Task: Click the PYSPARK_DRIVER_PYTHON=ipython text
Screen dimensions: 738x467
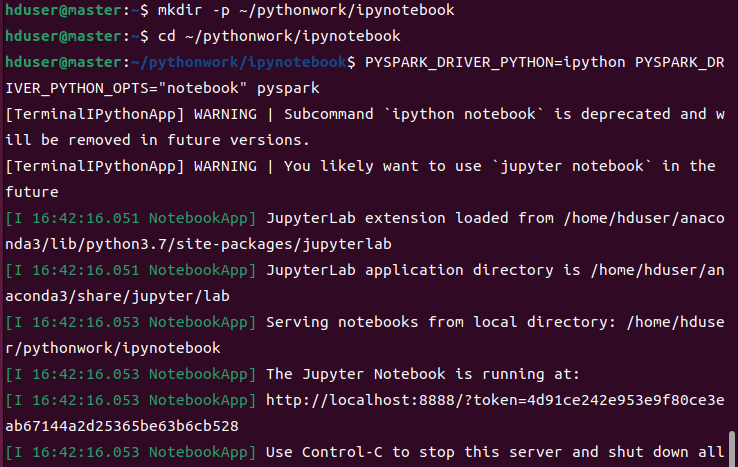Action: pyautogui.click(x=495, y=62)
